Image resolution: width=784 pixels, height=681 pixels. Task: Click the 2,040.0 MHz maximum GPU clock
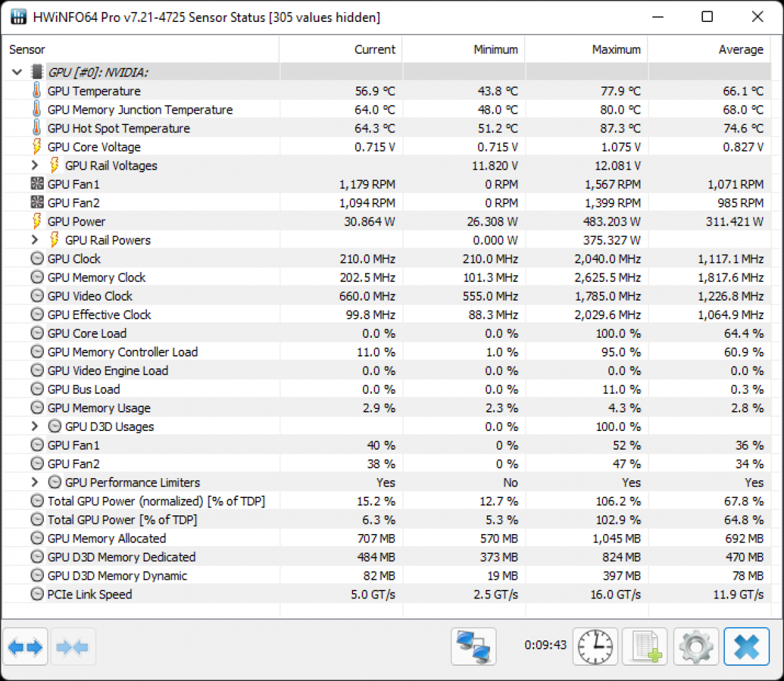click(x=608, y=259)
